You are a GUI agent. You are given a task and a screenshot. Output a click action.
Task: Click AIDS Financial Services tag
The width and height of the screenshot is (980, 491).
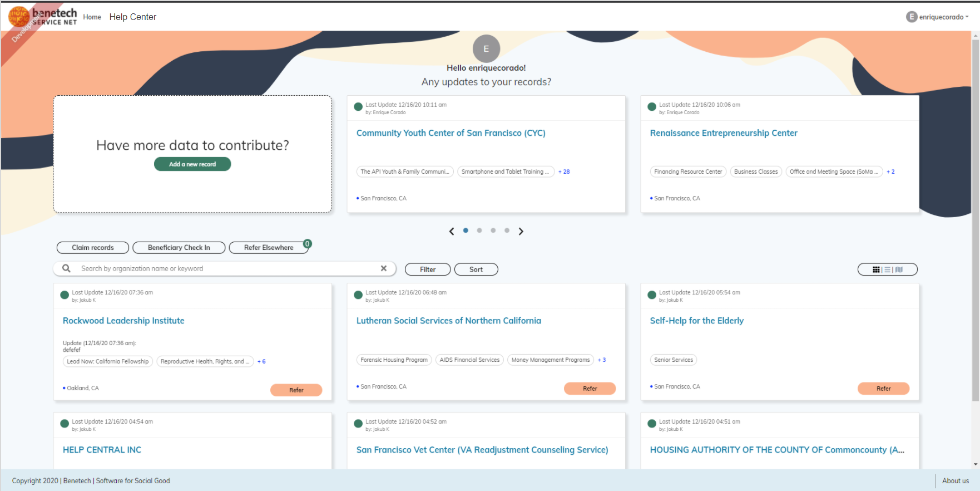(x=470, y=360)
